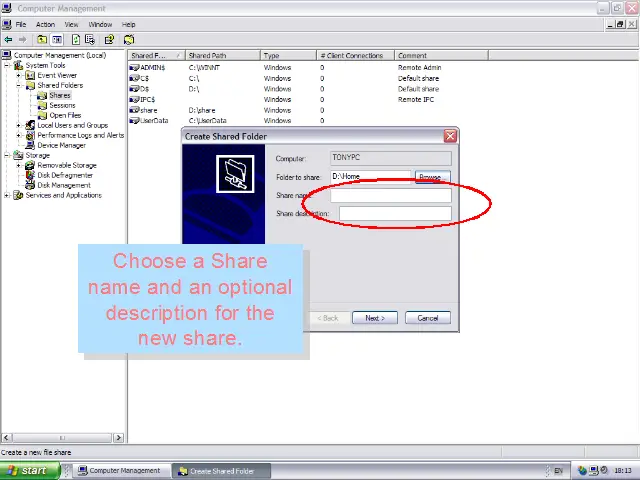640x480 pixels.
Task: Select the IPC$ share in list
Action: pyautogui.click(x=147, y=99)
